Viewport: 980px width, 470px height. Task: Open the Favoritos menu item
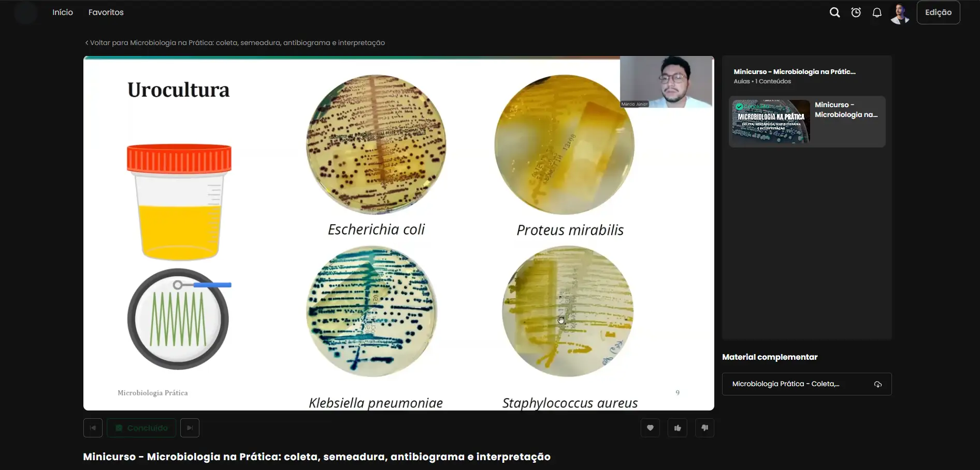[106, 12]
